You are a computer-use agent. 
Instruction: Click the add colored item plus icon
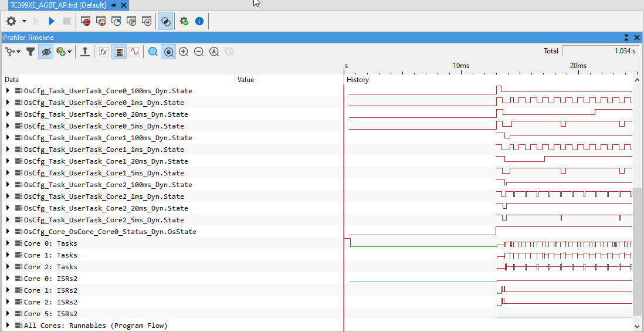point(61,52)
